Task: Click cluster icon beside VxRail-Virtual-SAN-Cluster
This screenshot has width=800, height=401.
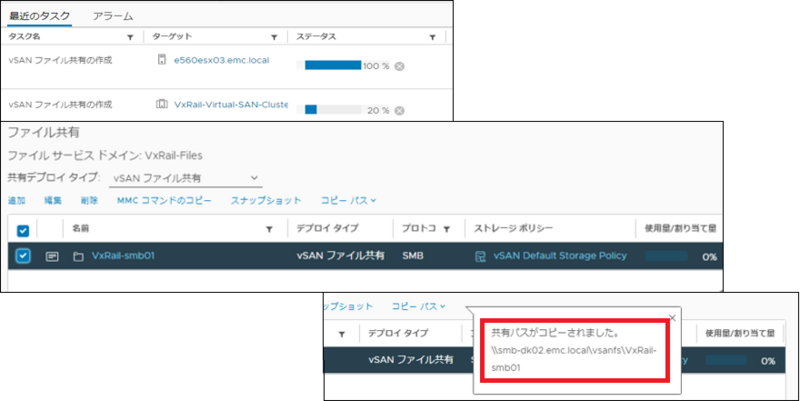Action: click(162, 105)
